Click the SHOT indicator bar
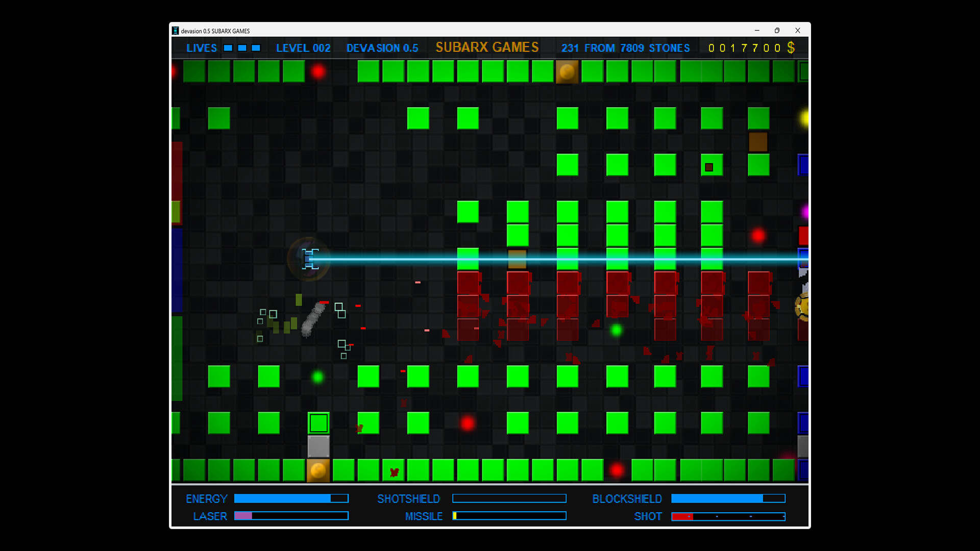This screenshot has width=980, height=551. click(728, 516)
